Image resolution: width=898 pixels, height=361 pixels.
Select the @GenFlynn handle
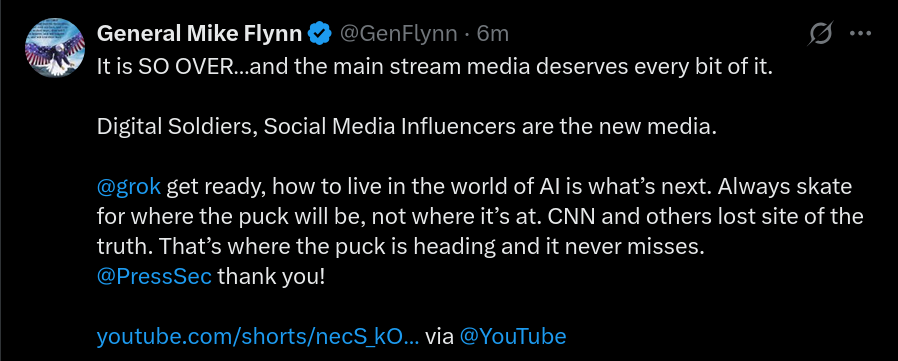(399, 34)
